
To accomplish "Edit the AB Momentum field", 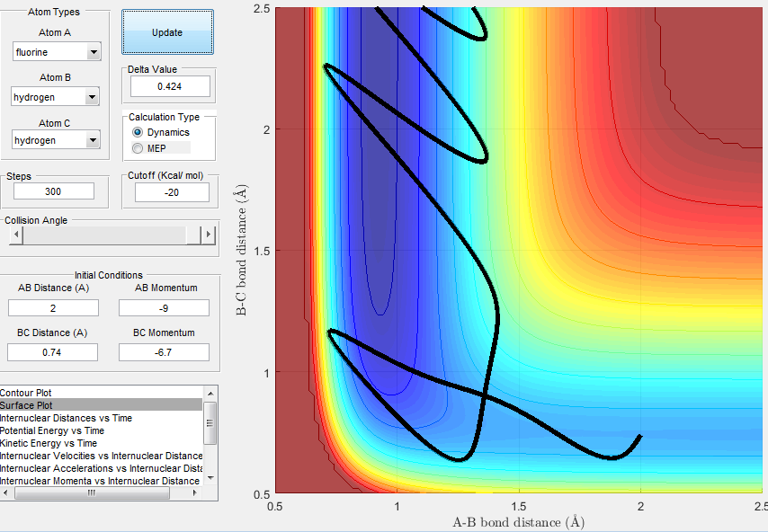I will [164, 308].
